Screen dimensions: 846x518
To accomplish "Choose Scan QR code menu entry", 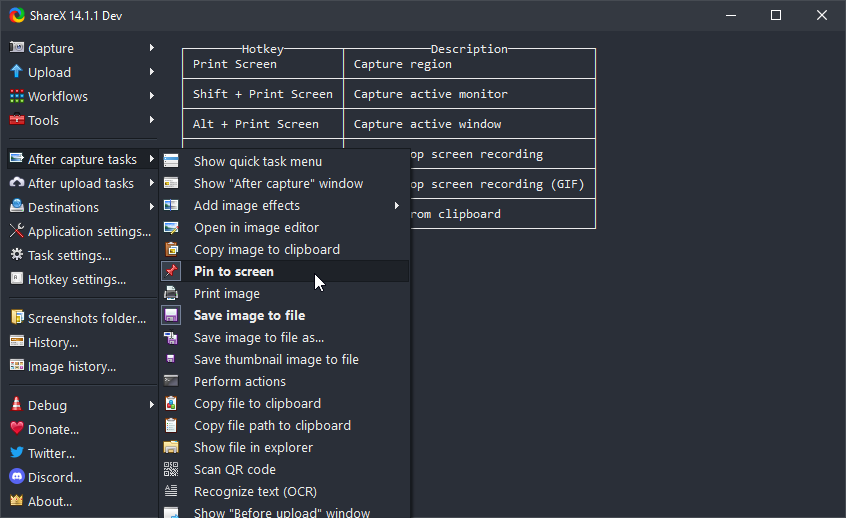I will (285, 469).
